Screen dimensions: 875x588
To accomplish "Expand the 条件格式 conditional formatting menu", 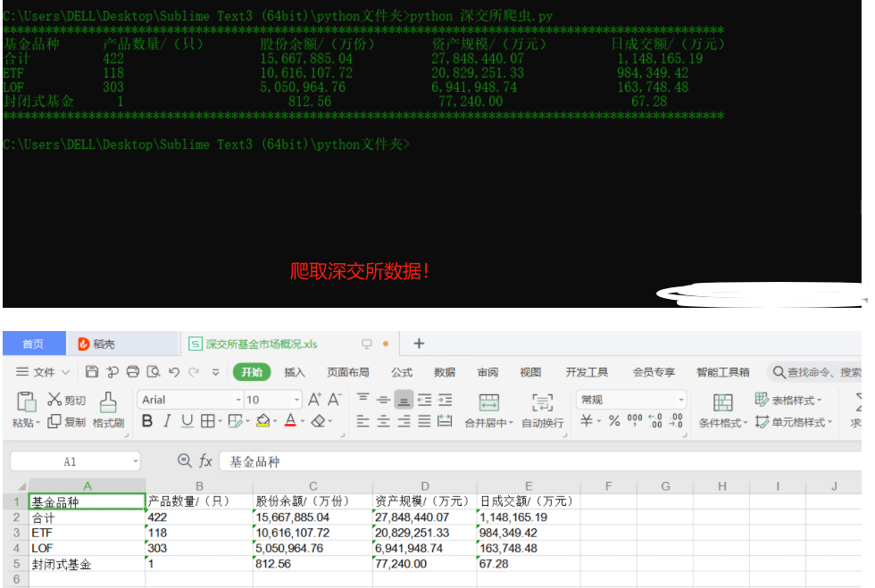I will click(722, 423).
